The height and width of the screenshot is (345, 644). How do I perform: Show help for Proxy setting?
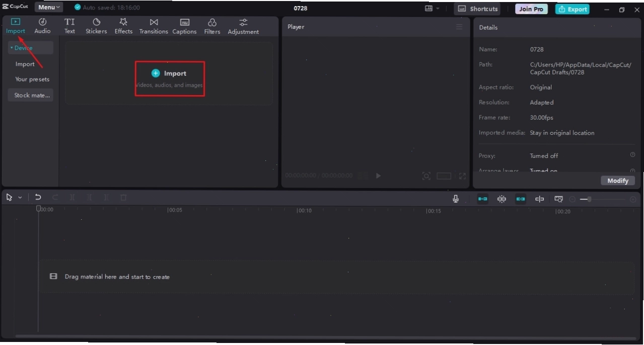coord(632,155)
